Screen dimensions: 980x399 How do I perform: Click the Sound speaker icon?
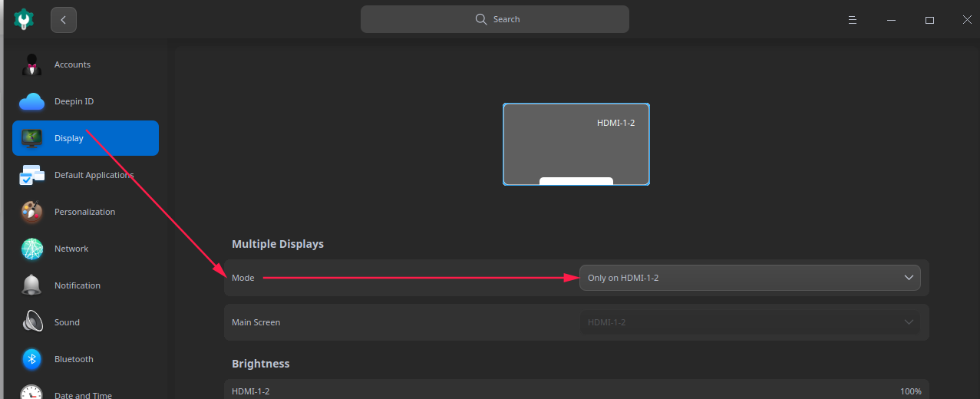tap(31, 322)
